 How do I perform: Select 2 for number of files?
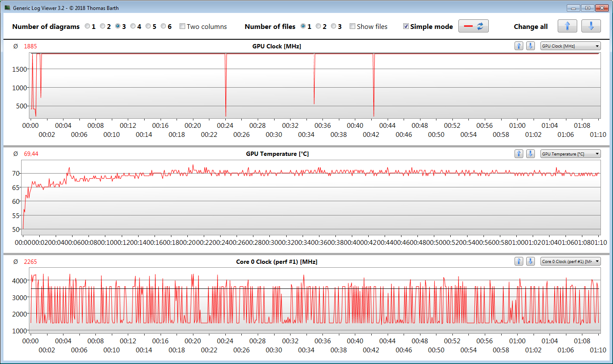click(319, 26)
